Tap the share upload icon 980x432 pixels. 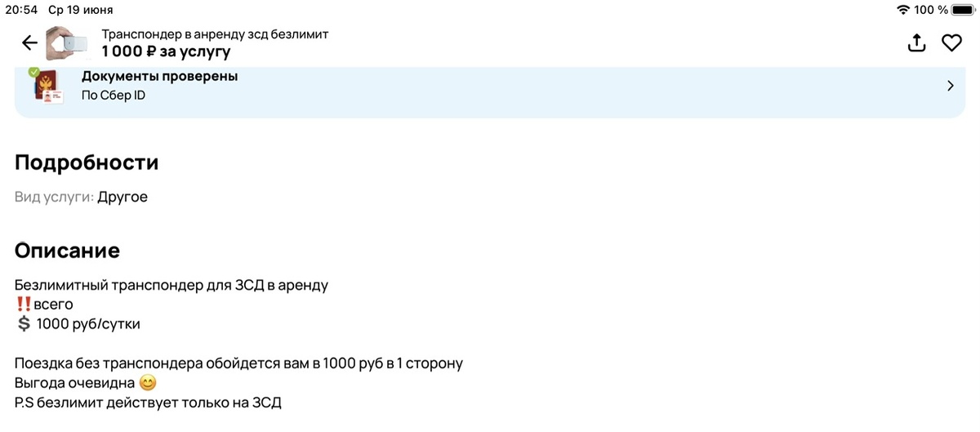917,43
